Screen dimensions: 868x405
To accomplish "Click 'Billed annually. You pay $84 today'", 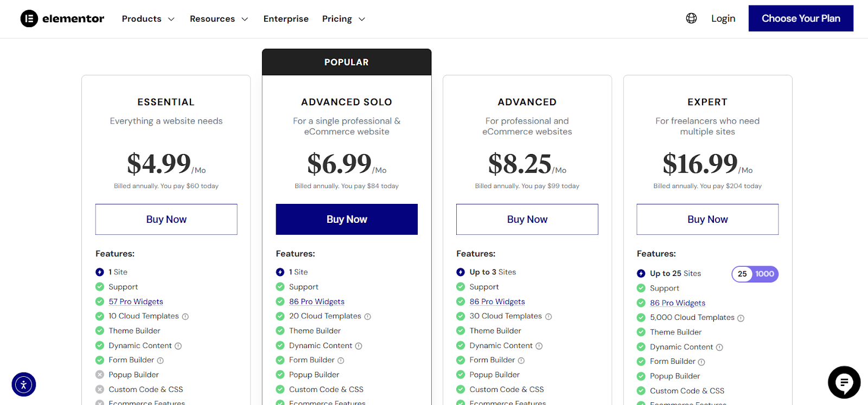I will click(347, 186).
